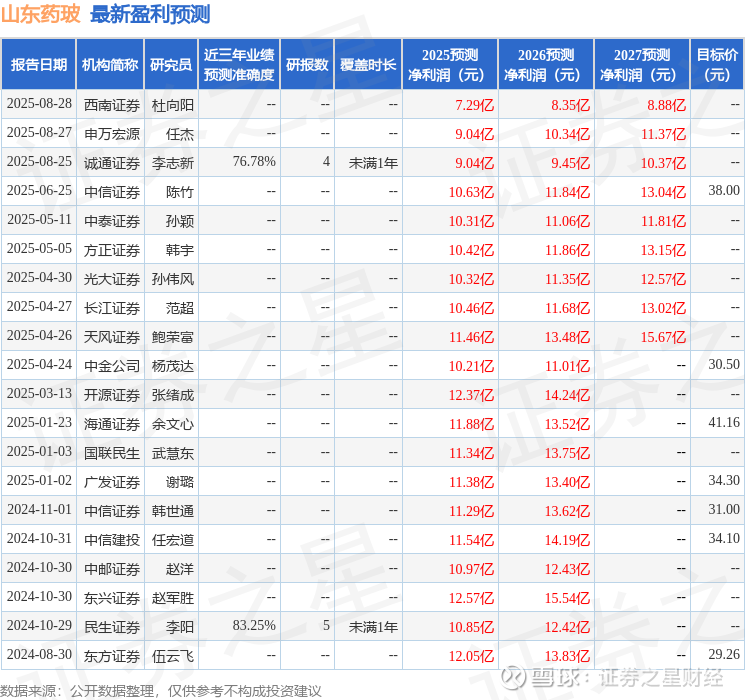Click the 7.29亿 profit value
The width and height of the screenshot is (745, 700).
point(474,105)
